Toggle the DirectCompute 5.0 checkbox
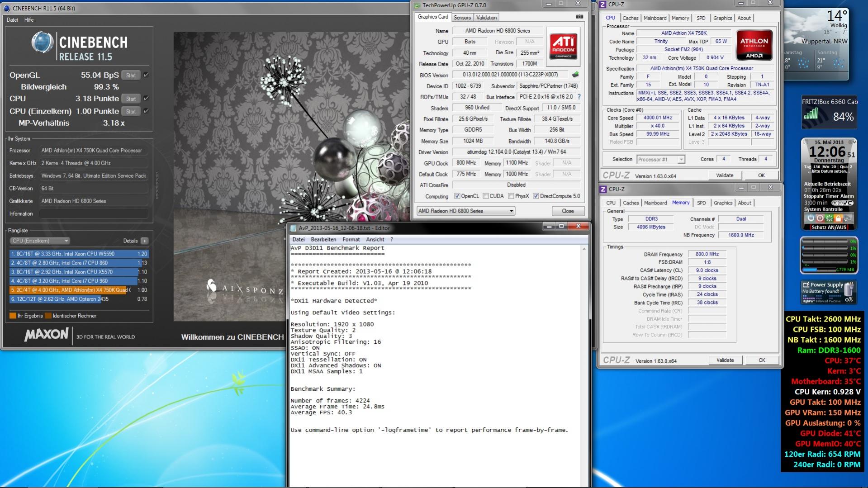 [536, 196]
